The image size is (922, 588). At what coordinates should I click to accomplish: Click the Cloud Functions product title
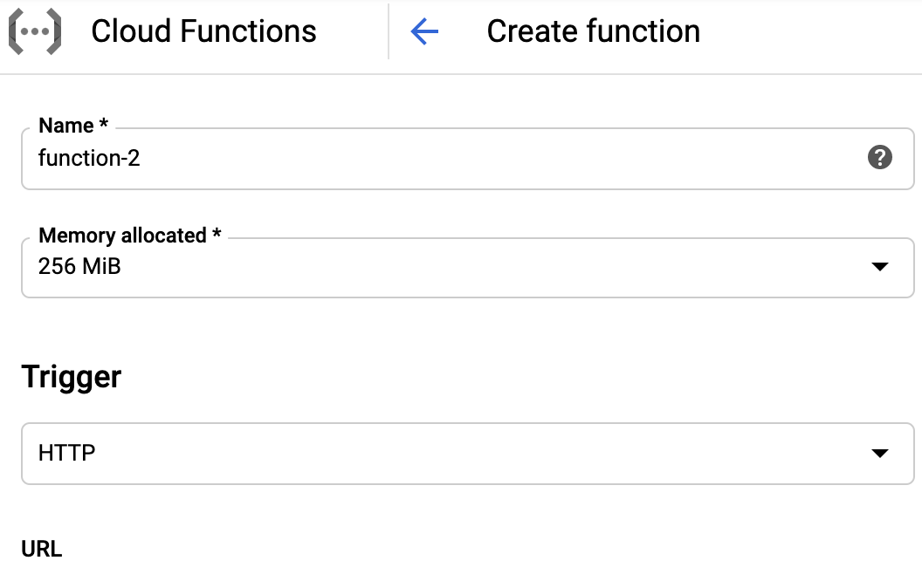203,31
